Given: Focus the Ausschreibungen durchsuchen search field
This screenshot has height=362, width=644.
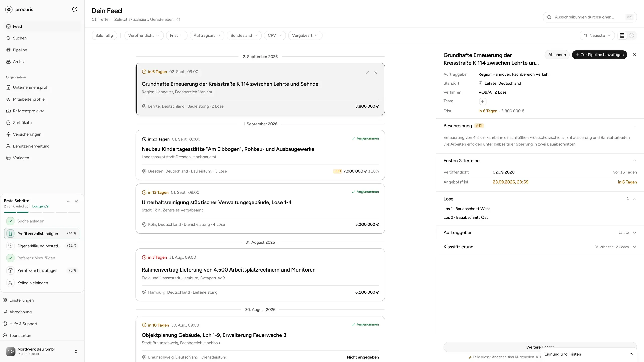Looking at the screenshot, I should (590, 17).
